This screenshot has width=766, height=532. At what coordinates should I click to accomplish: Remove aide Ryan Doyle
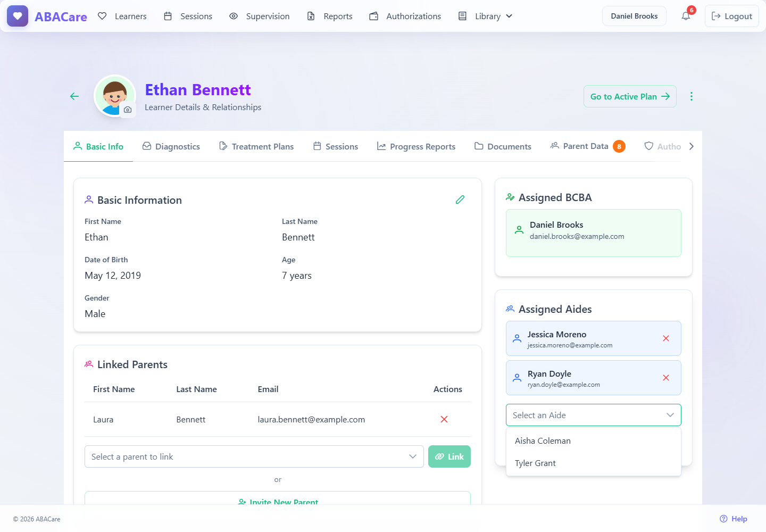point(666,378)
